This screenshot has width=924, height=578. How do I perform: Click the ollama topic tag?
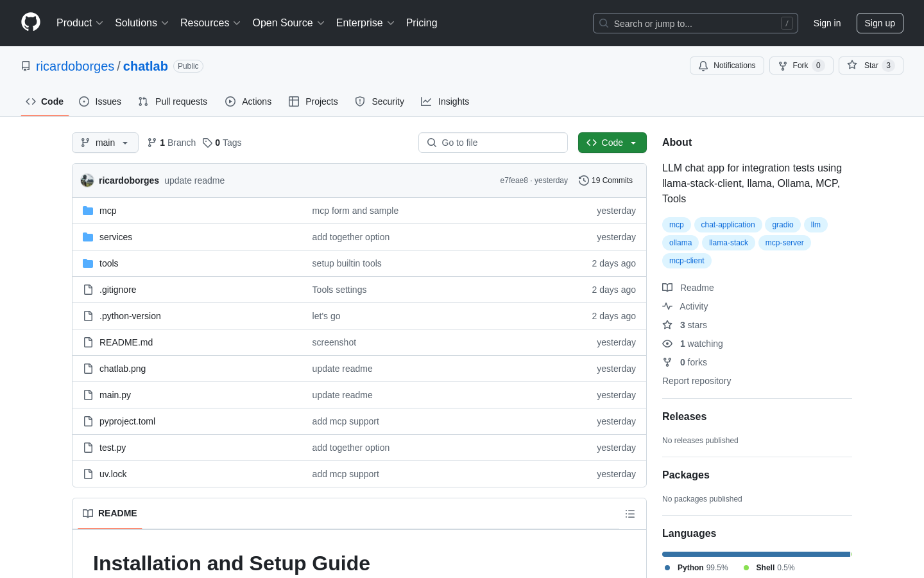click(x=680, y=243)
